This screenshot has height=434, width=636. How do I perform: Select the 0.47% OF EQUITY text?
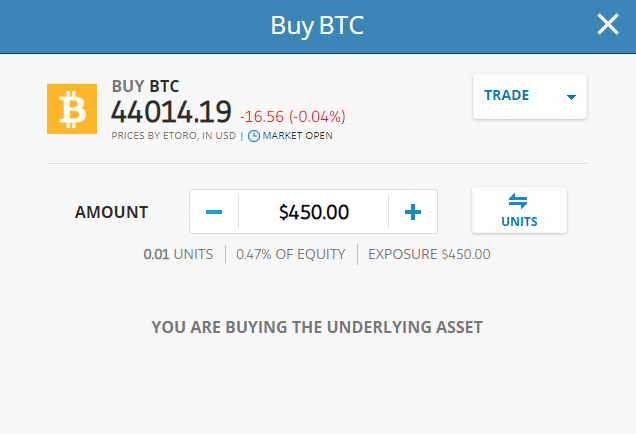point(291,254)
